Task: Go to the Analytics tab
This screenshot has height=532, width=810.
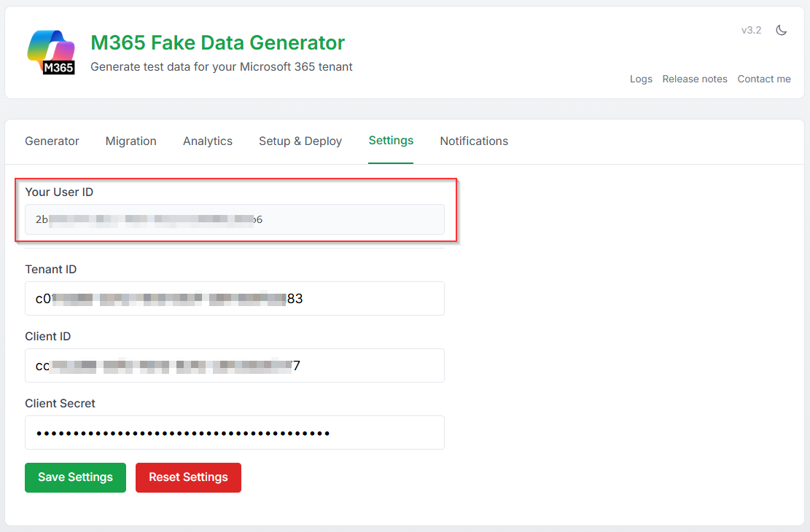Action: pos(207,141)
